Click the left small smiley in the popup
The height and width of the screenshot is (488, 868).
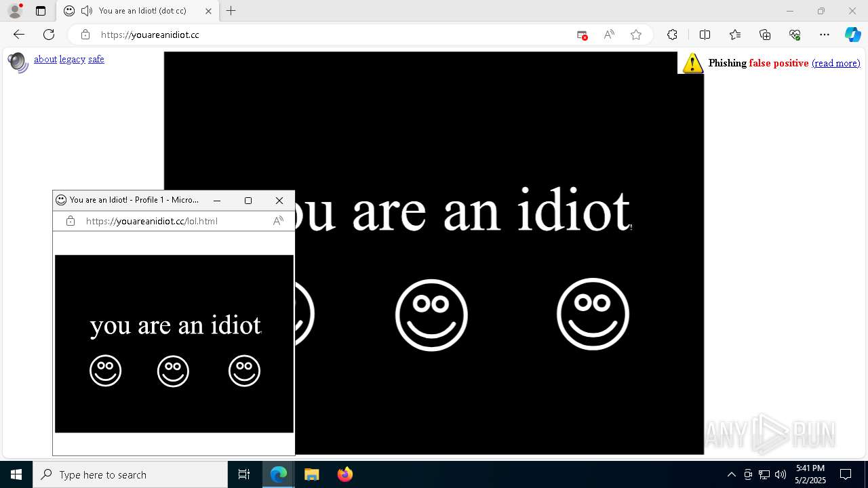105,371
